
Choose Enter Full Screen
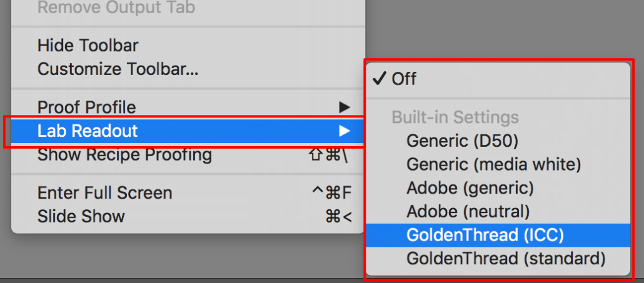coord(104,194)
